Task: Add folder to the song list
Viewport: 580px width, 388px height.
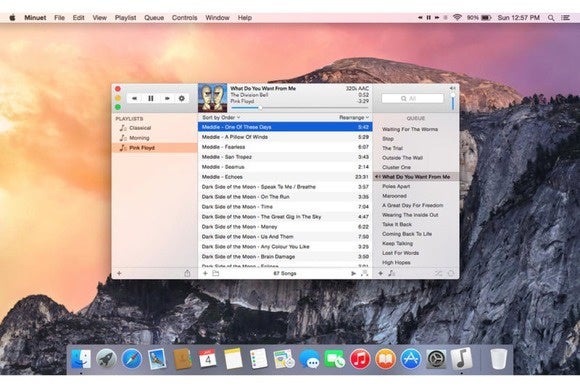Action: coord(216,274)
